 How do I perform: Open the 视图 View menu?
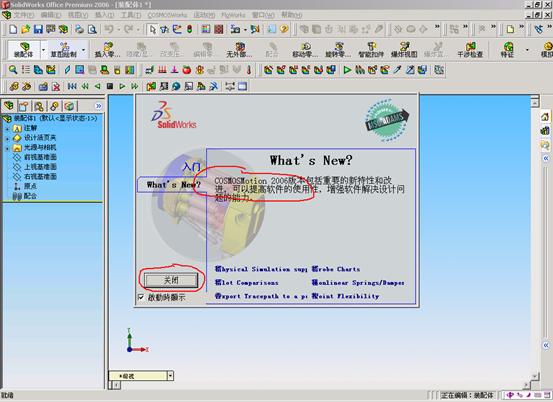[x=78, y=15]
